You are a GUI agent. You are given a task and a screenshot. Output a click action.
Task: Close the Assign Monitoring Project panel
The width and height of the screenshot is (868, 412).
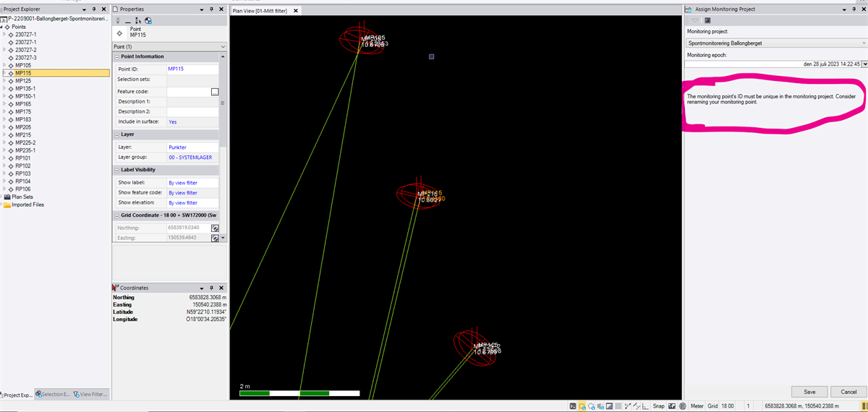pos(862,9)
